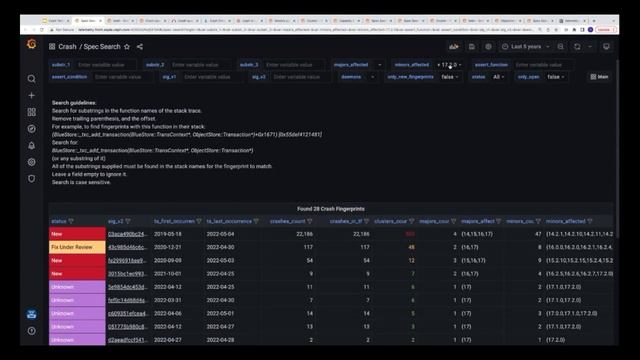The image size is (640, 360).
Task: Open the only_open false dropdown
Action: [x=556, y=77]
